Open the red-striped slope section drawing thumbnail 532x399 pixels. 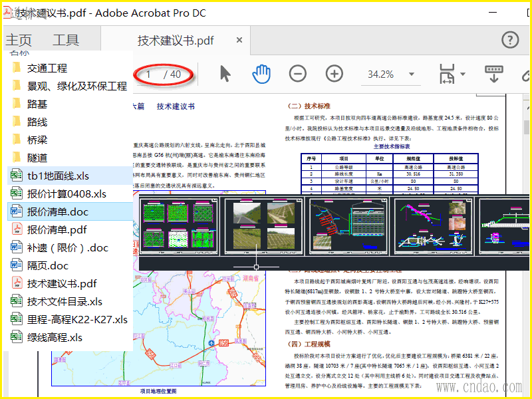348,226
